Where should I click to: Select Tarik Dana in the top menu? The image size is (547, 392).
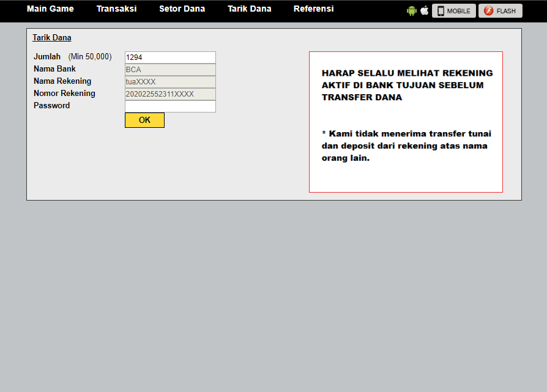click(250, 9)
